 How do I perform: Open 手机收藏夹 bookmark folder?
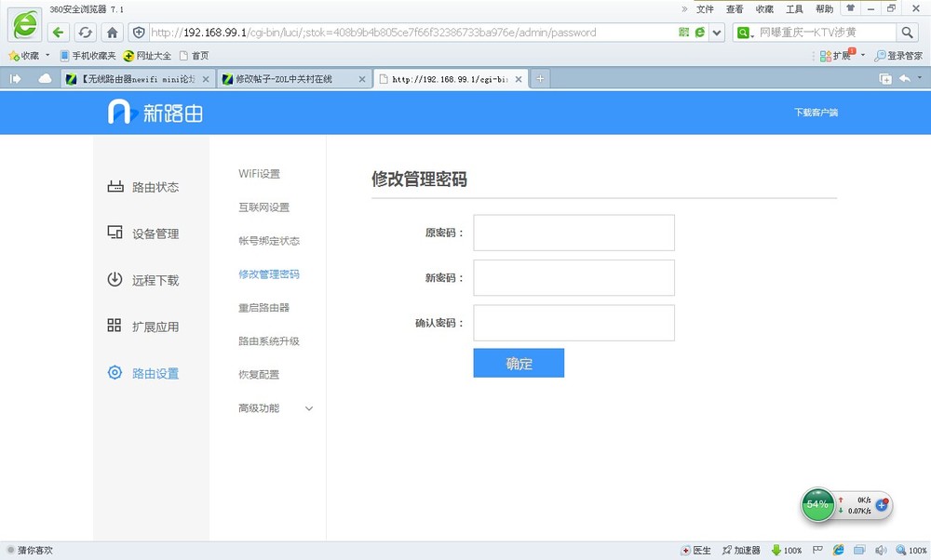(88, 56)
